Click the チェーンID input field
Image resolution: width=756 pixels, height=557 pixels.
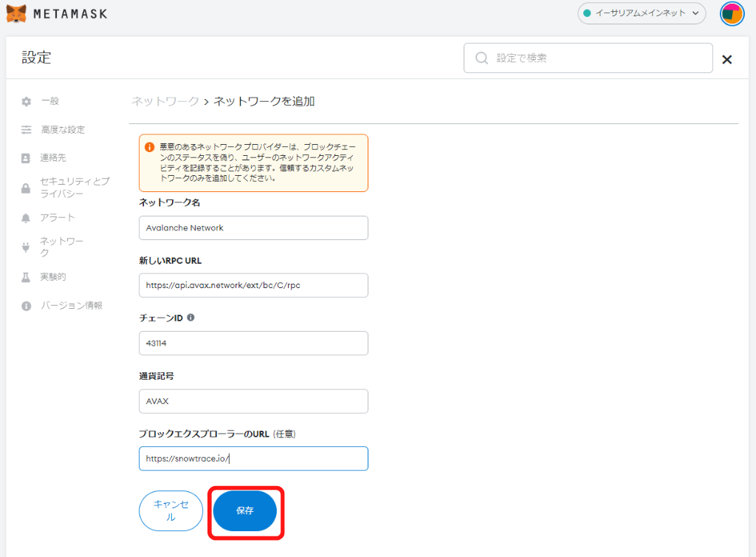click(254, 344)
